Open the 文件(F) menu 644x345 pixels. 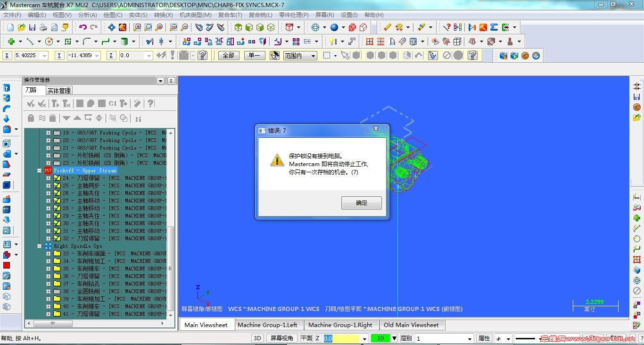pyautogui.click(x=12, y=15)
